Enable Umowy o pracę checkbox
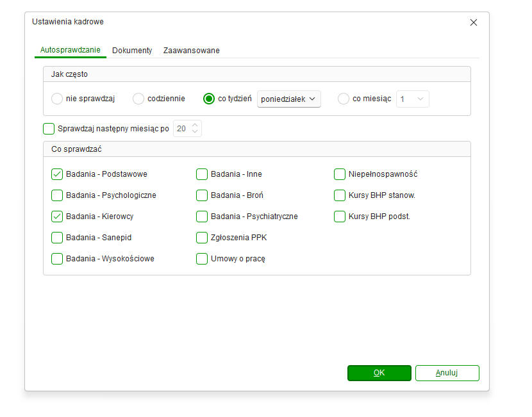The width and height of the screenshot is (532, 417). 202,259
